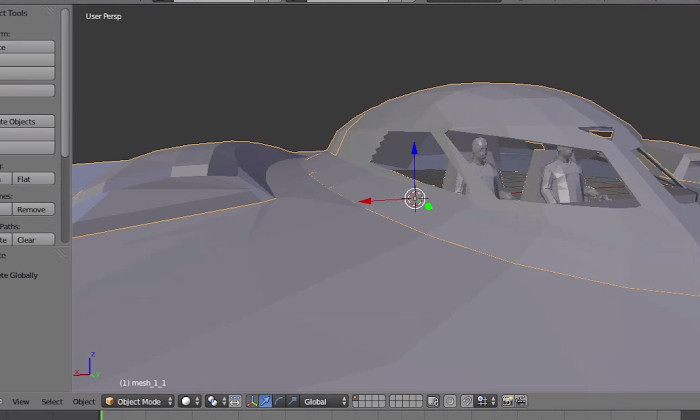Select the first layer with orange dot
Screen dimensions: 700x420
tap(356, 398)
